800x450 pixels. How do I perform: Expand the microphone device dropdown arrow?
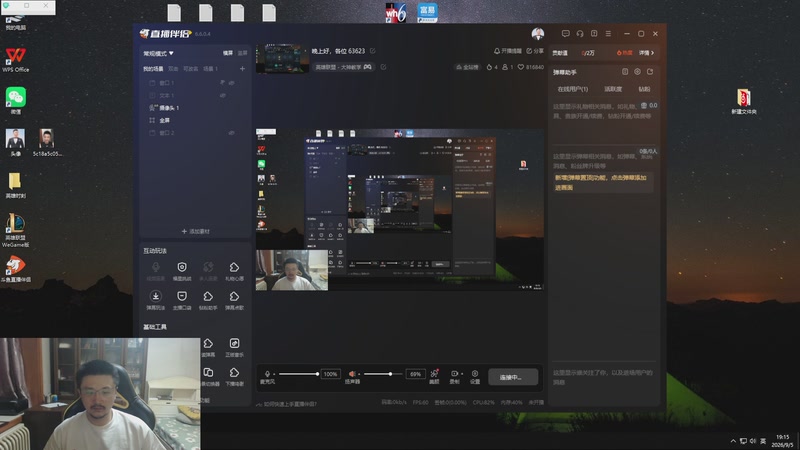(274, 374)
